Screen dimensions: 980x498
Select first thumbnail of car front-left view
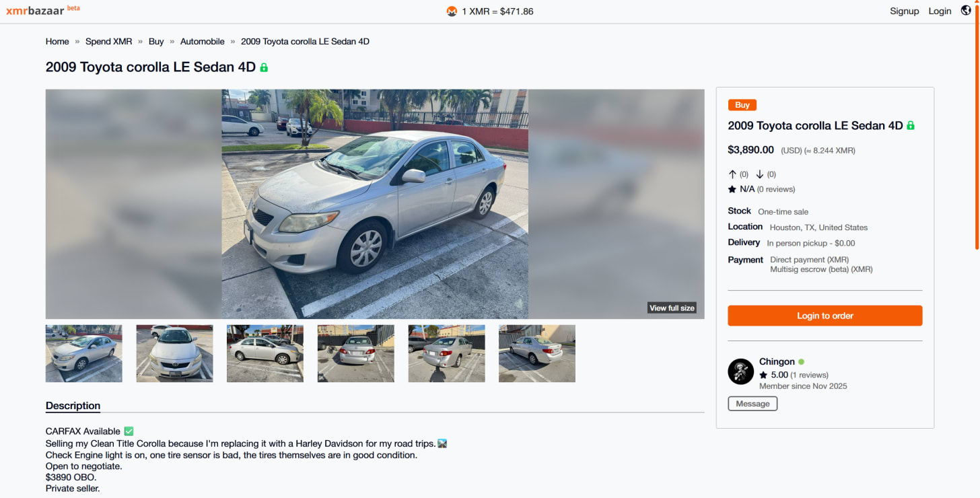tap(84, 353)
